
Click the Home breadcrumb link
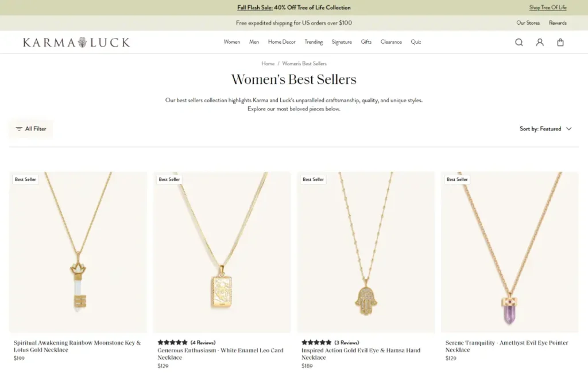tap(268, 63)
